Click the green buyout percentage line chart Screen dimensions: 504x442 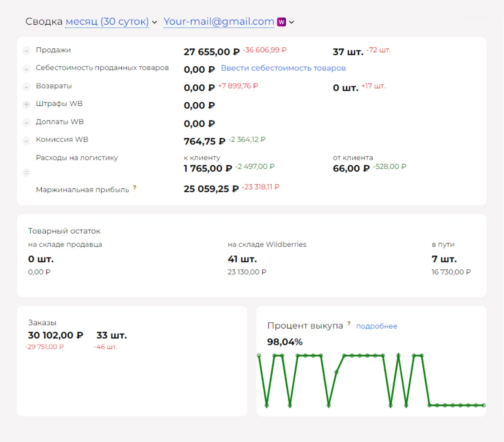371,380
